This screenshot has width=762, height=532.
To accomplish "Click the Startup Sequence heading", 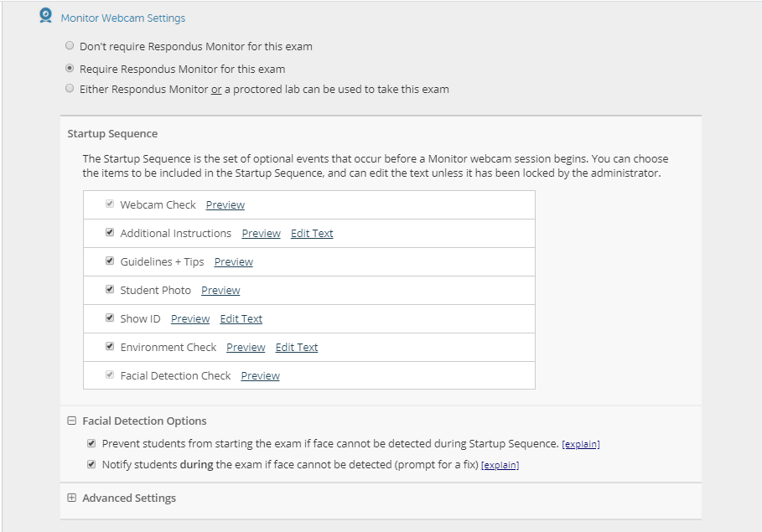I will (x=112, y=133).
